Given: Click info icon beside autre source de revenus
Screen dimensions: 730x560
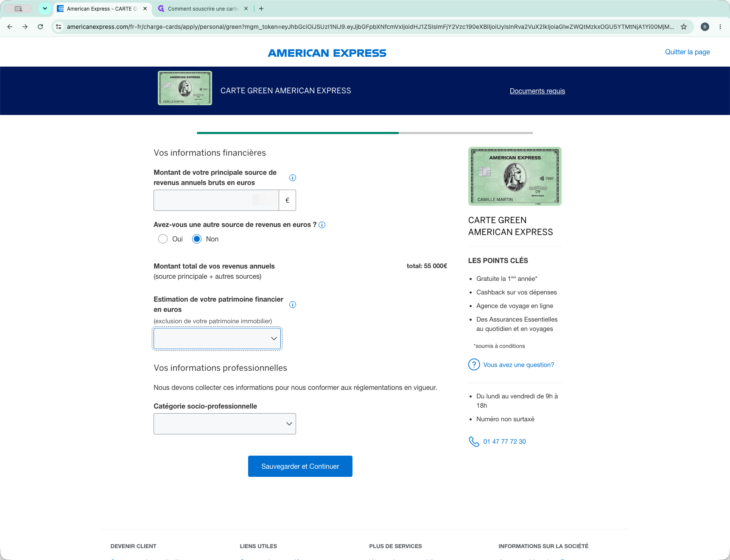Looking at the screenshot, I should coord(322,225).
